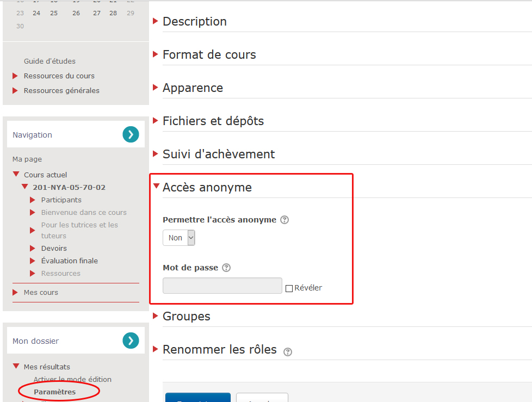This screenshot has width=532, height=402.
Task: Open help for Permettre l'accès anonyme
Action: 284,220
